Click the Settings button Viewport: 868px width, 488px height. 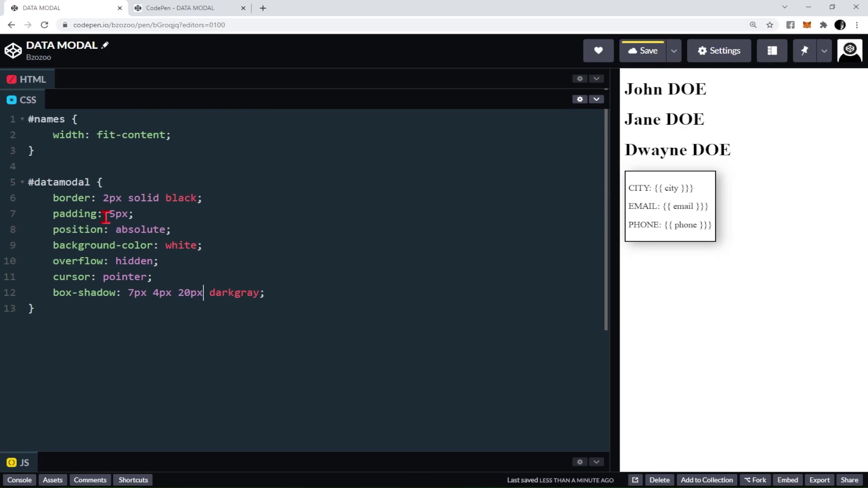719,51
